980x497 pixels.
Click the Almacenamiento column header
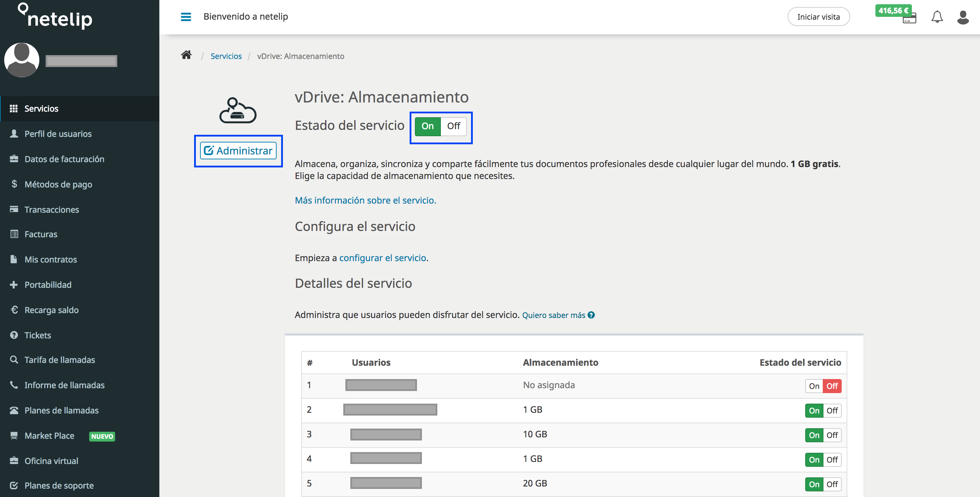(561, 362)
